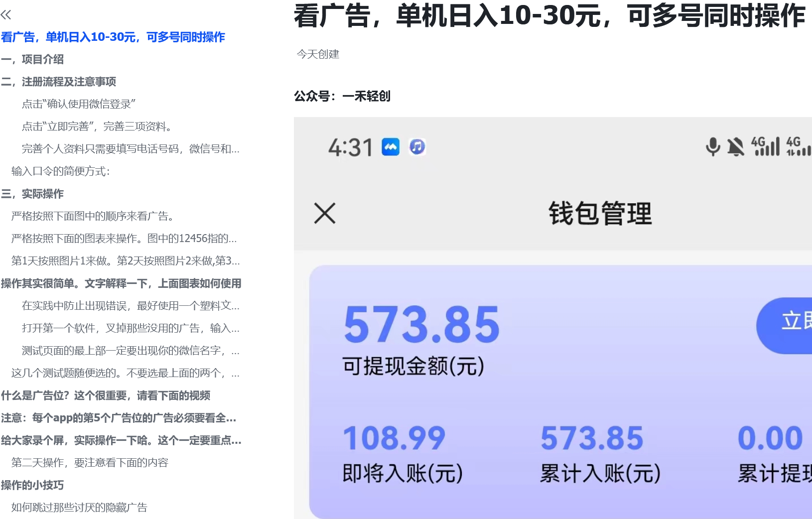Viewport: 812px width, 519px height.
Task: Go to 点击"立即完善"，完善三项资料 entry
Action: click(x=98, y=127)
